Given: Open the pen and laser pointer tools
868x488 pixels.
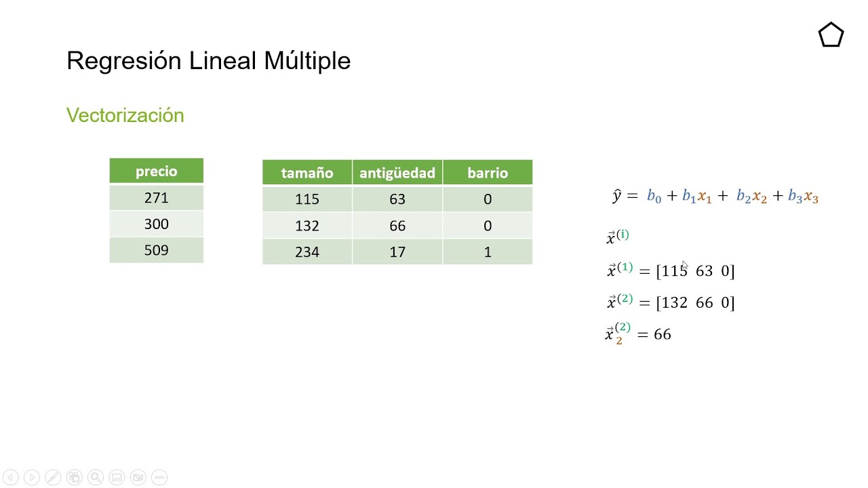Looking at the screenshot, I should tap(52, 477).
